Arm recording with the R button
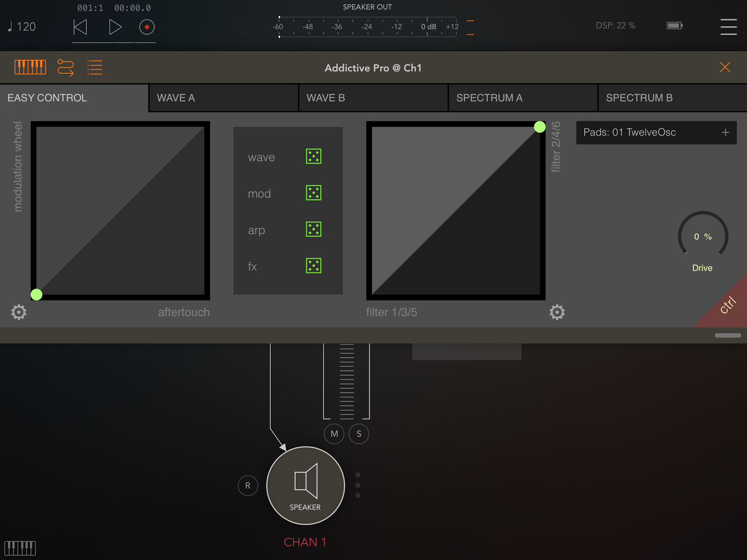Image resolution: width=747 pixels, height=560 pixels. [x=248, y=485]
